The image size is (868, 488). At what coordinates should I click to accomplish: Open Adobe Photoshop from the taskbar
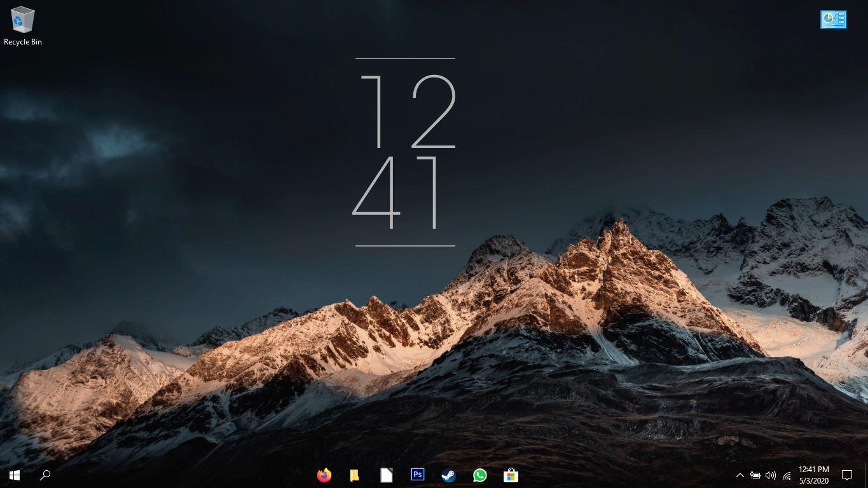pos(417,475)
